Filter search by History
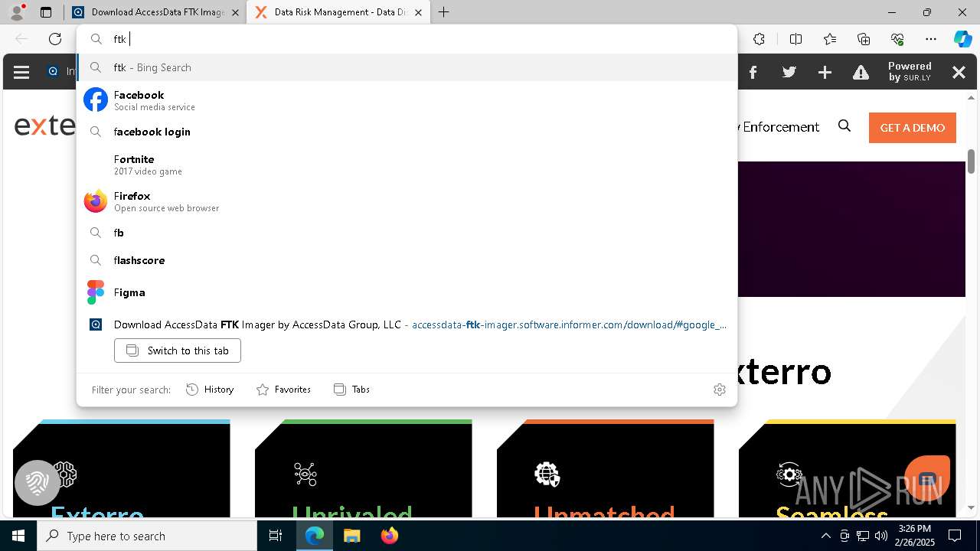This screenshot has width=980, height=551. tap(210, 390)
